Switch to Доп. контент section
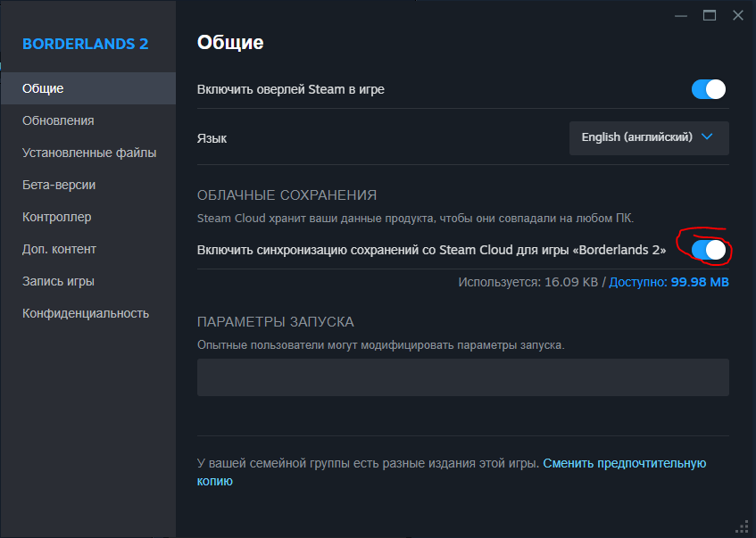Viewport: 756px width, 538px height. (x=88, y=249)
